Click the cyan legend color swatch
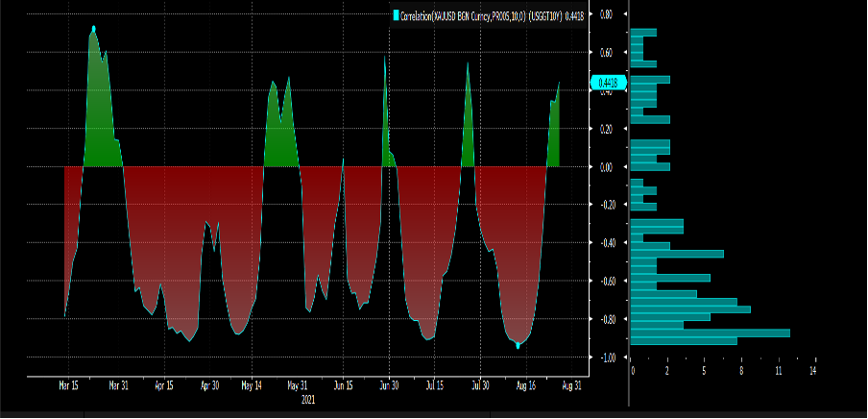 [396, 16]
